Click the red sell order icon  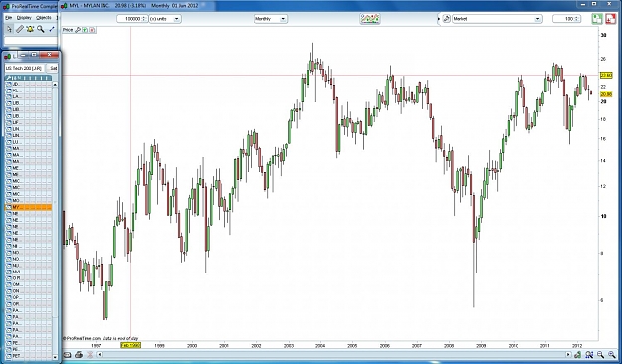(x=610, y=19)
